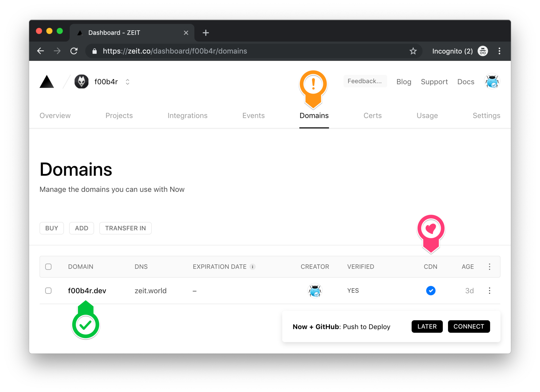Viewport: 540px width, 392px height.
Task: Expand the f00b4r team switcher arrows
Action: point(127,82)
